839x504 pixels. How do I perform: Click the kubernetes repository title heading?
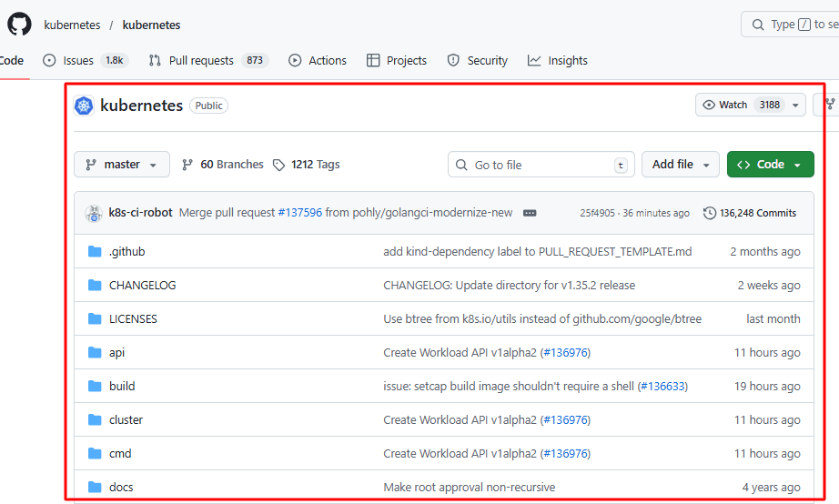[x=141, y=106]
